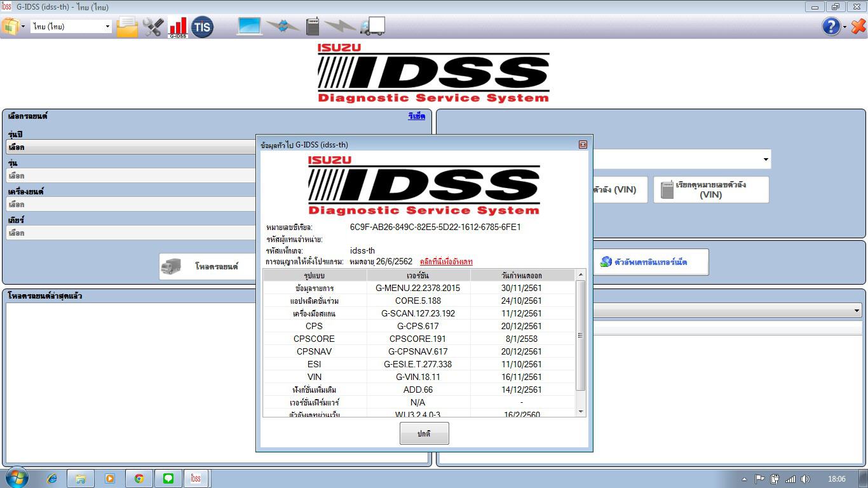Click the handheld interface device icon
This screenshot has height=488, width=868.
coord(312,26)
